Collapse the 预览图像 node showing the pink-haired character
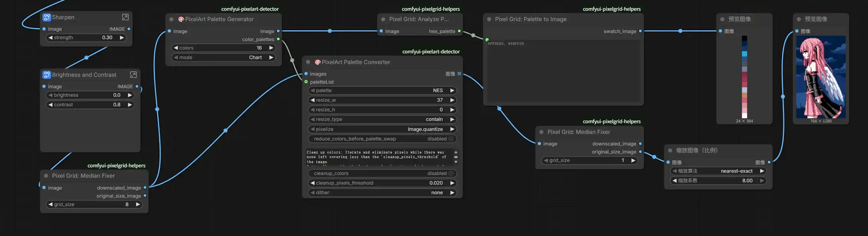Image resolution: width=868 pixels, height=236 pixels. (x=799, y=19)
